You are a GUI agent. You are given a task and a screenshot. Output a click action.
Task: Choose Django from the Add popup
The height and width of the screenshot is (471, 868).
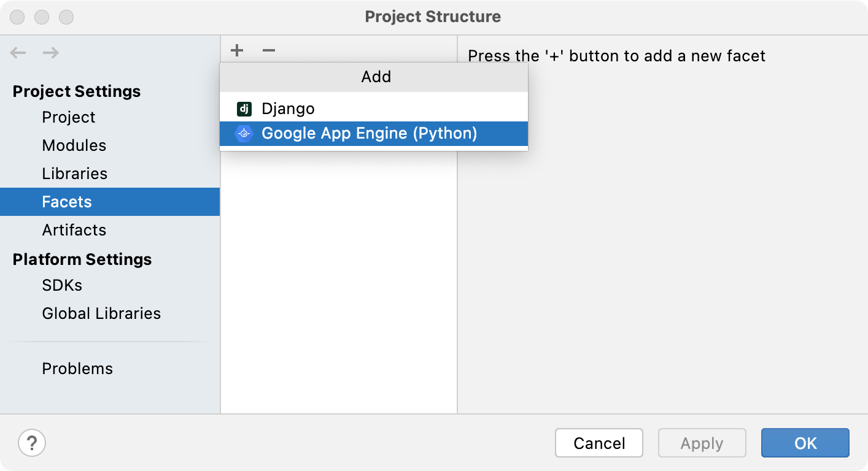pos(374,109)
